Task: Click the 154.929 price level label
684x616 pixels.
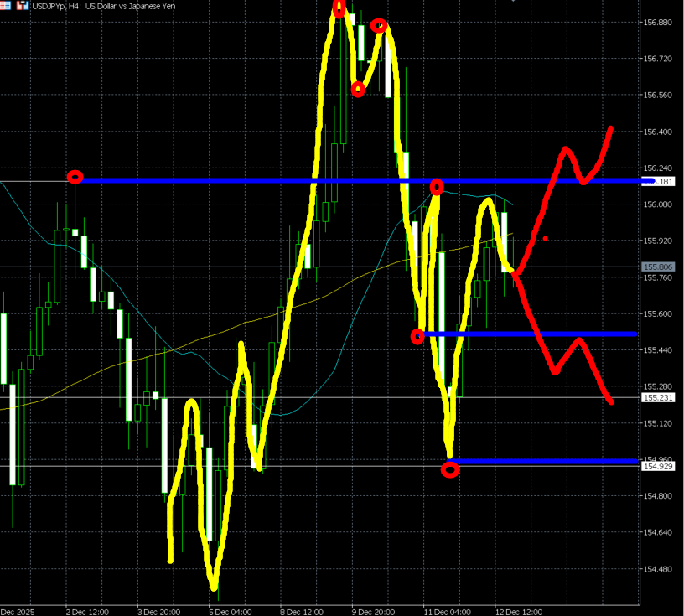Action: [x=658, y=466]
